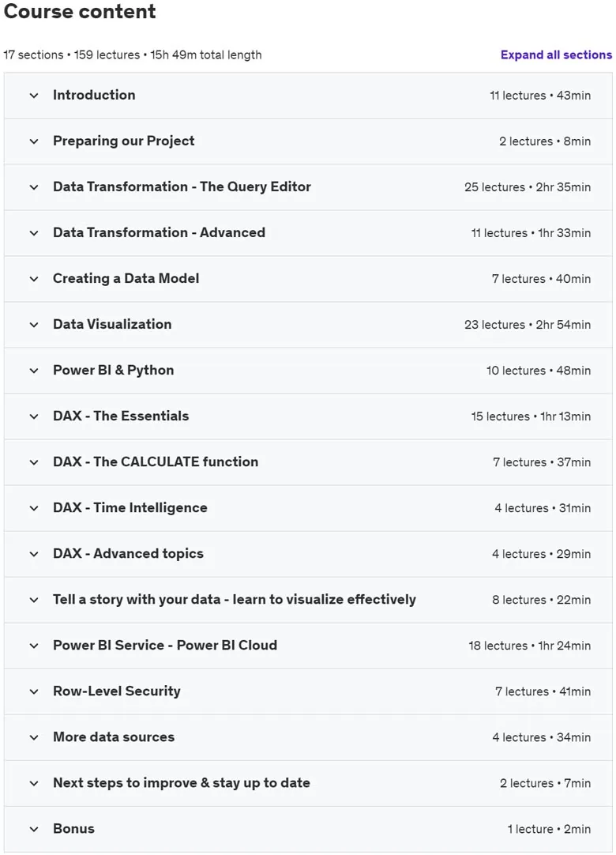Screen dimensions: 616x855
Task: Click chevron beside Creating a Data Model
Action: [x=34, y=279]
